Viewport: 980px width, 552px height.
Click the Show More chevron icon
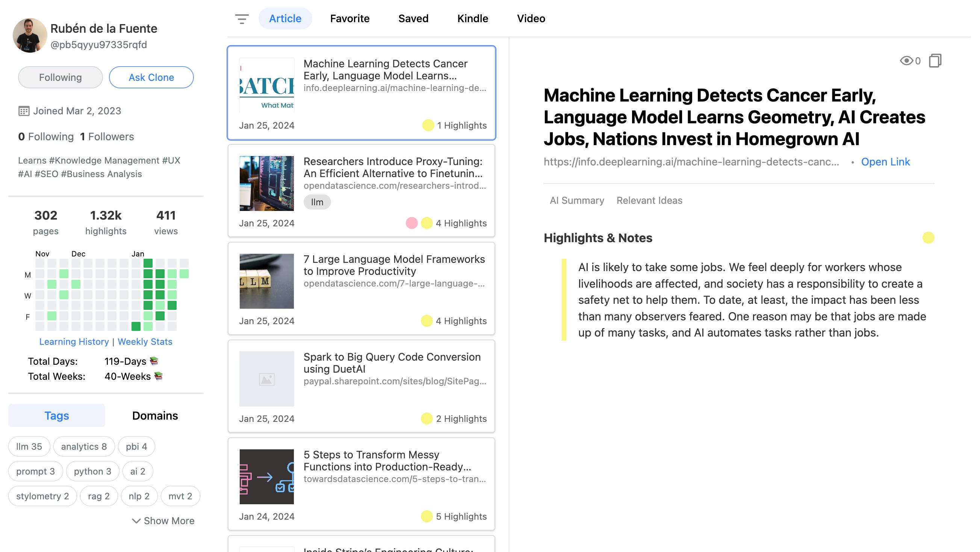(136, 521)
